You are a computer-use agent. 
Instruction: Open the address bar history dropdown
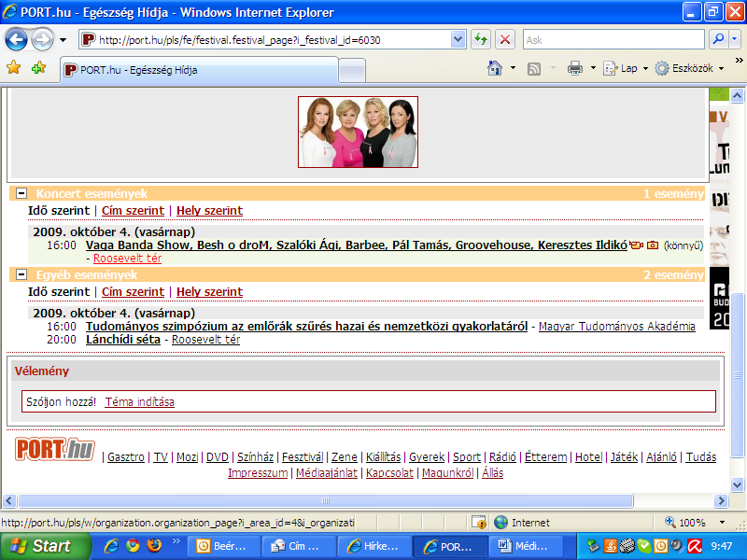pos(458,40)
